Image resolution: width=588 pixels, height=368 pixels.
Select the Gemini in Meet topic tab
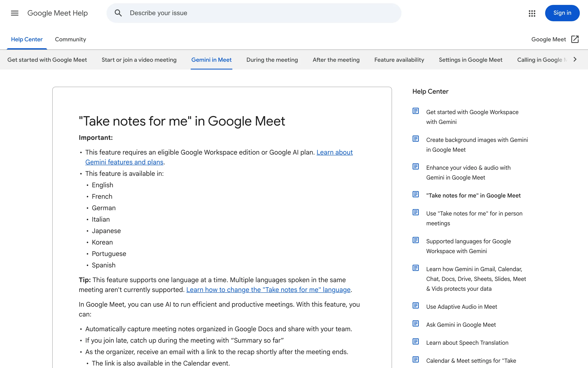211,60
